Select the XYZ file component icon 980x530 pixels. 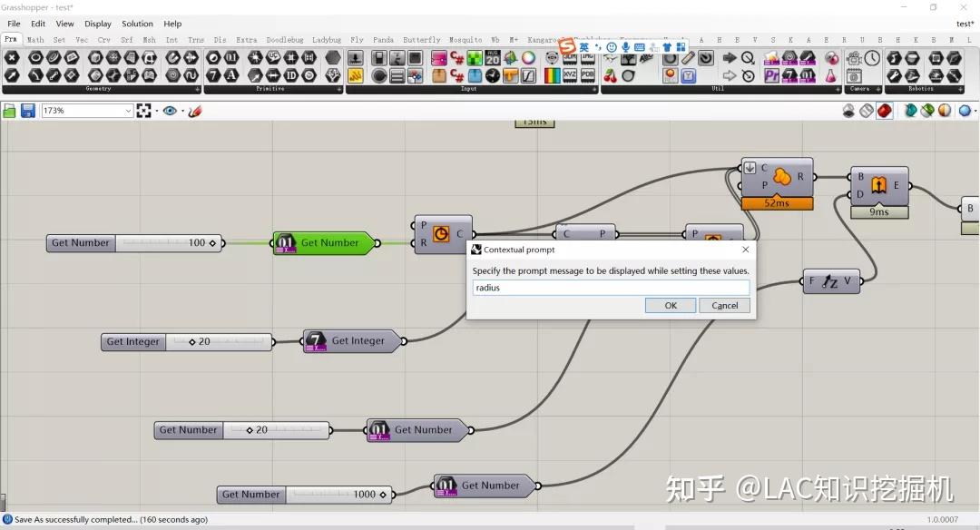tap(570, 75)
